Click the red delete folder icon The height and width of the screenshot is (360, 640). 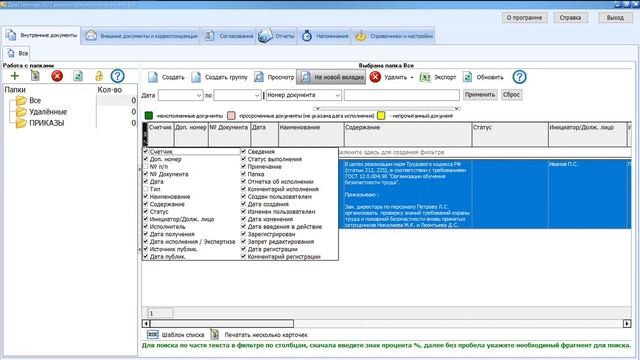[57, 76]
